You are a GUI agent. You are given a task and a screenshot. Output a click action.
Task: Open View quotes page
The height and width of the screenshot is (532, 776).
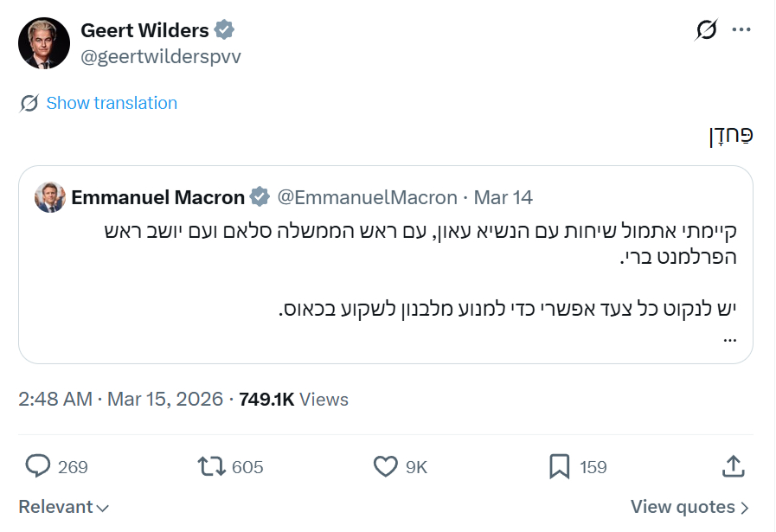(689, 507)
